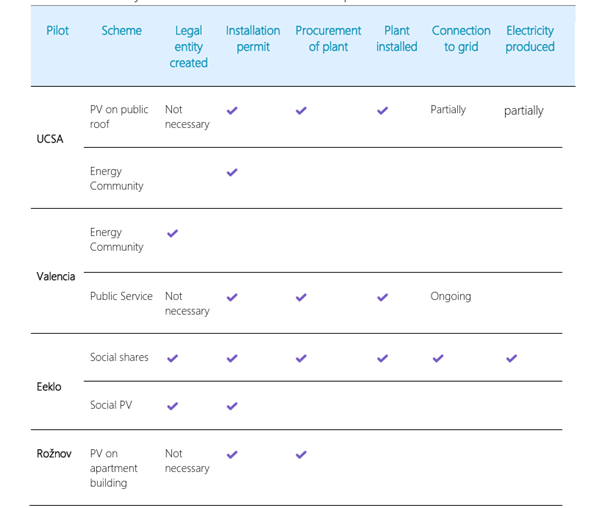Click the Plant installed checkmark for Public Service

coord(382,297)
